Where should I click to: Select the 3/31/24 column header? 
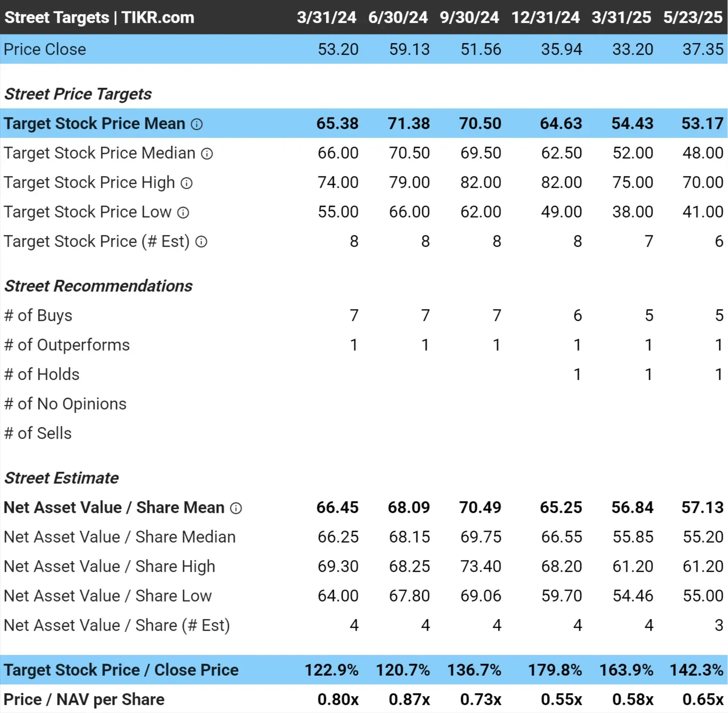326,17
